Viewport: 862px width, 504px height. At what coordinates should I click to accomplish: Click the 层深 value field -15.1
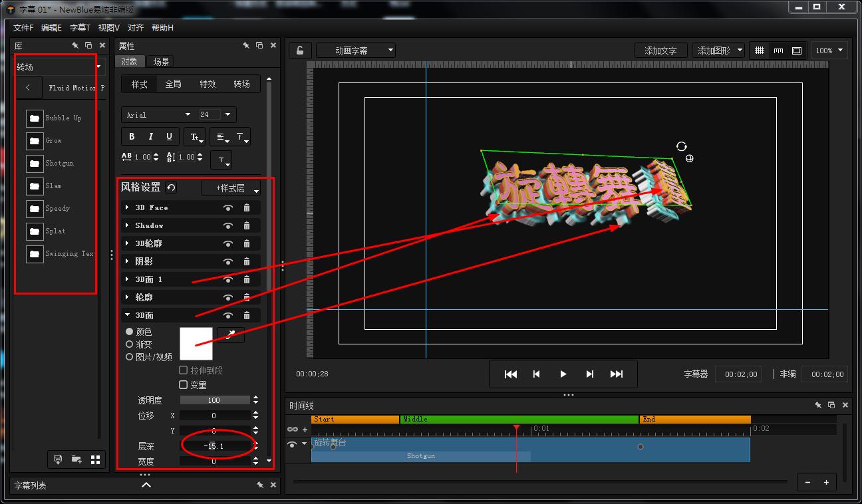[215, 446]
